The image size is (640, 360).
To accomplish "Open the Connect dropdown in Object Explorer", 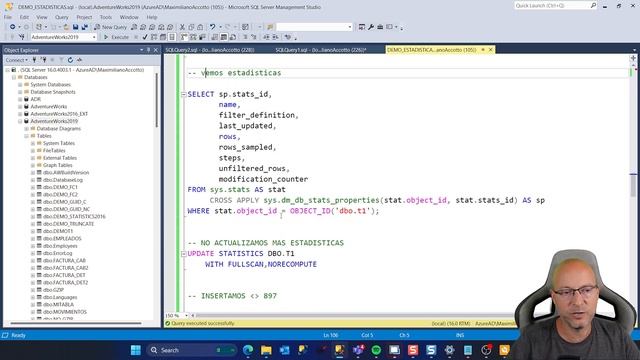I will [16, 60].
